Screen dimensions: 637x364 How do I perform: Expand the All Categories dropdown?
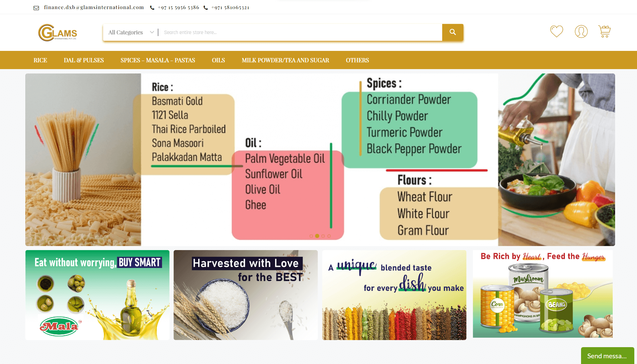point(131,32)
